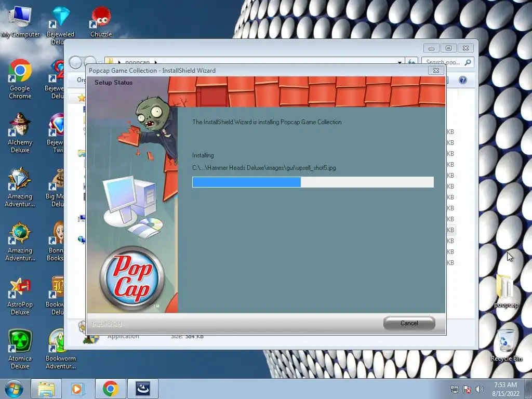This screenshot has width=532, height=399.
Task: Cancel the Popcap Game Collection installation
Action: click(409, 323)
